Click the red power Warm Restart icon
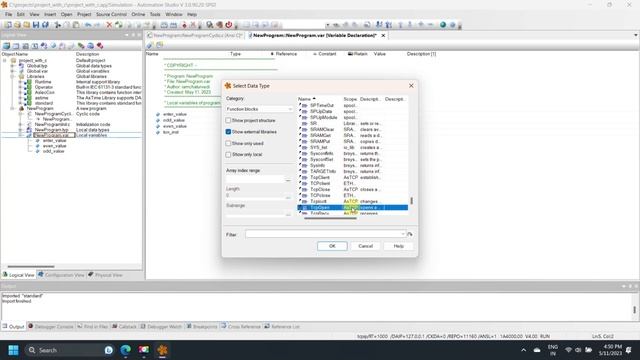Image resolution: width=640 pixels, height=360 pixels. pos(229,25)
